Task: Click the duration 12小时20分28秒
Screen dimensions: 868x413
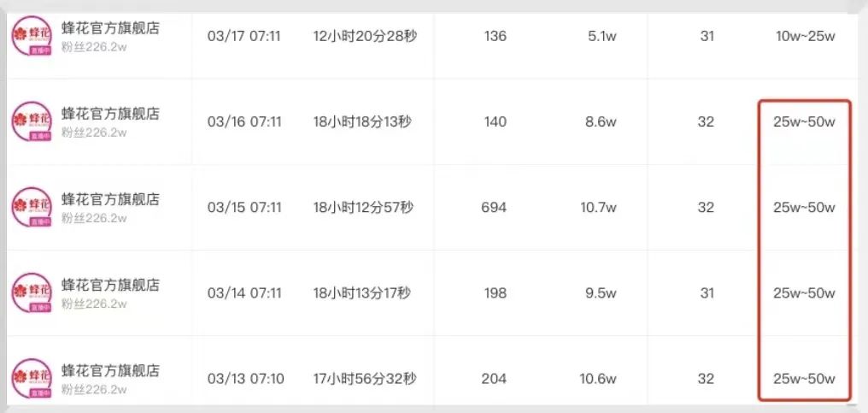Action: tap(366, 36)
